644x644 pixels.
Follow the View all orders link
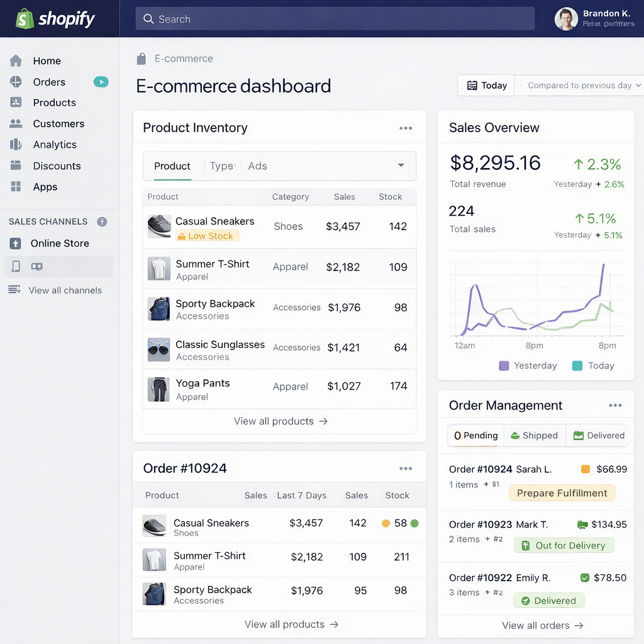(542, 626)
